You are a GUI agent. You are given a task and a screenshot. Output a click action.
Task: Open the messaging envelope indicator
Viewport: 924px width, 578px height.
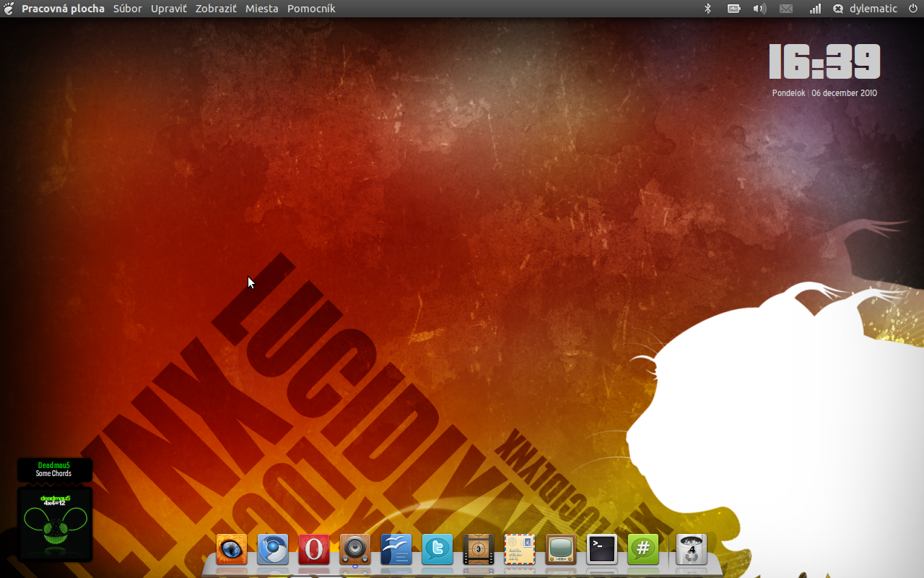pyautogui.click(x=786, y=9)
